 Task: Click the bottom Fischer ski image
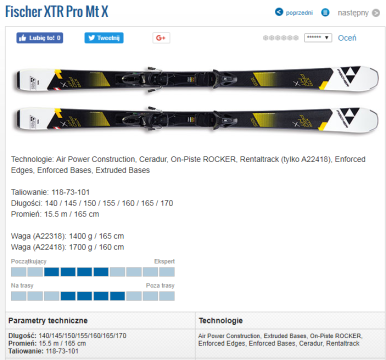pyautogui.click(x=197, y=119)
